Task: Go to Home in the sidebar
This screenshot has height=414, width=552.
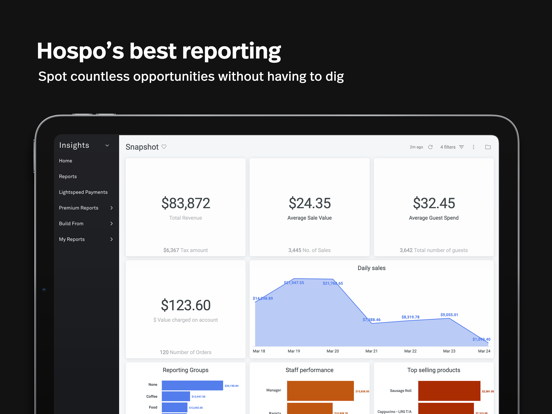Action: [65, 161]
